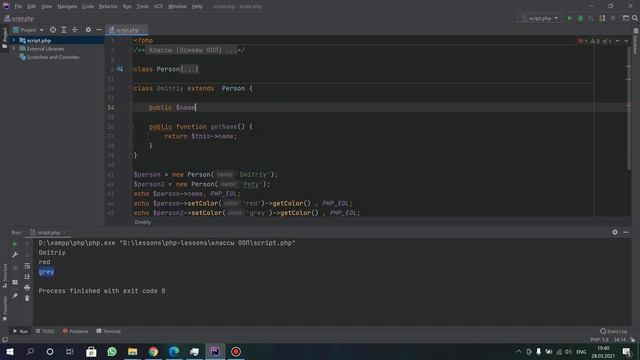Toggle the Database tool window stripe button
This screenshot has height=360, width=640.
[636, 41]
